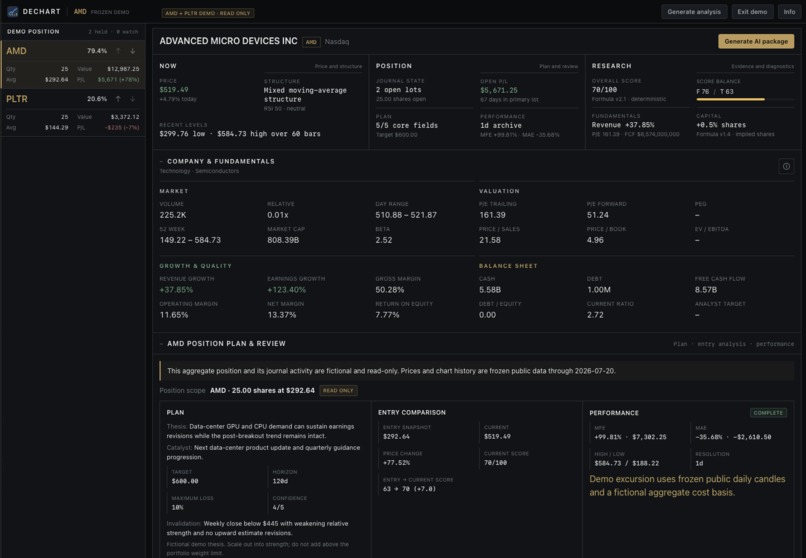Click the Generate analysis button
Image resolution: width=806 pixels, height=558 pixels.
(694, 12)
